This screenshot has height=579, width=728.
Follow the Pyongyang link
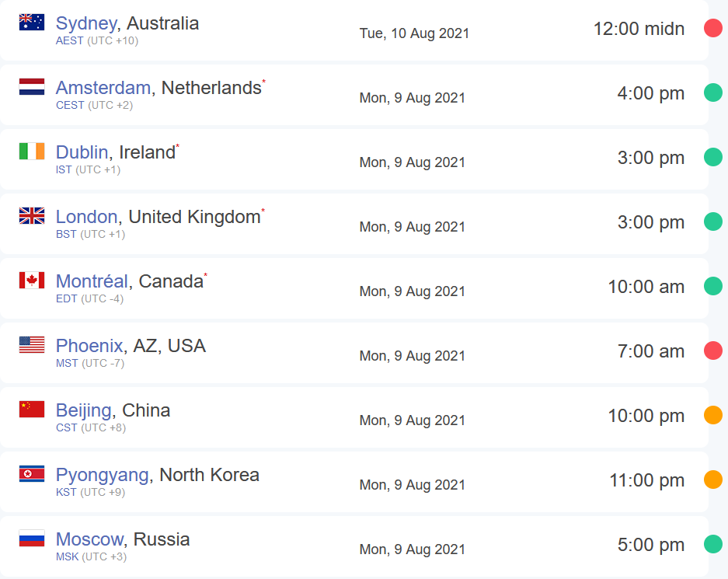102,475
